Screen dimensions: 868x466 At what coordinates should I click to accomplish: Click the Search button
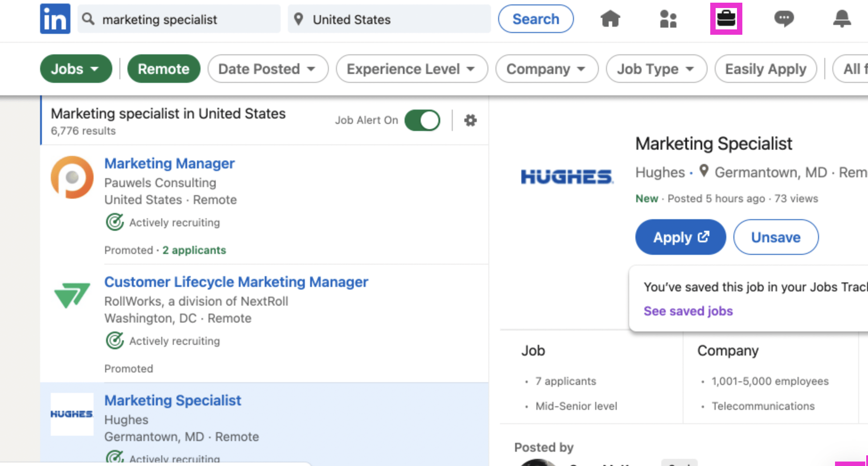tap(536, 19)
